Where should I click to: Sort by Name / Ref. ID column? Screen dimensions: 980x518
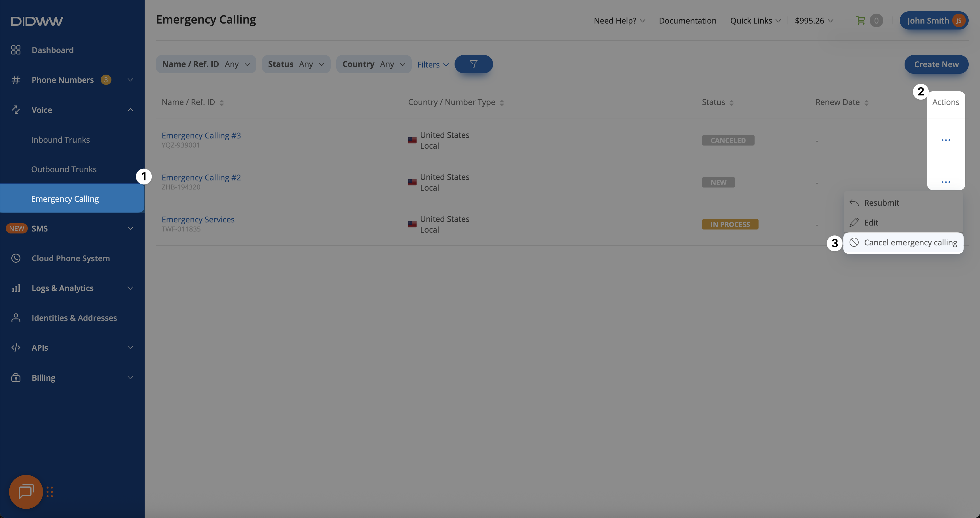coord(221,102)
